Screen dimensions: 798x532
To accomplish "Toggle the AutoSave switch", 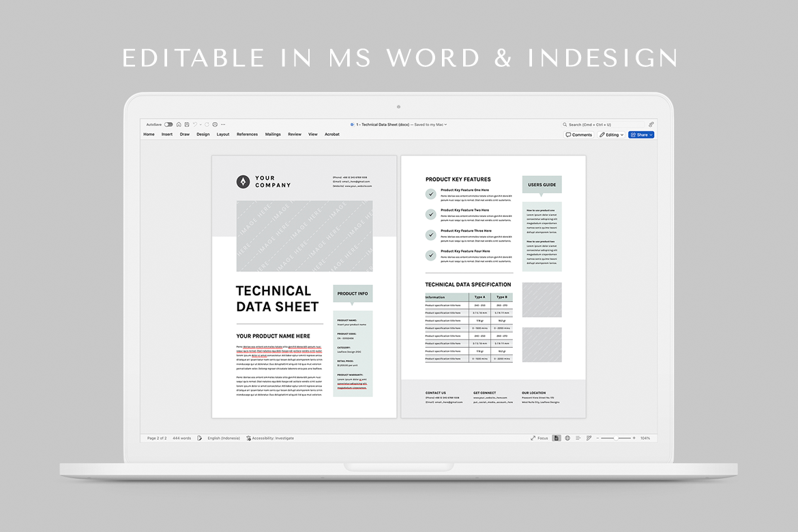I will point(168,125).
